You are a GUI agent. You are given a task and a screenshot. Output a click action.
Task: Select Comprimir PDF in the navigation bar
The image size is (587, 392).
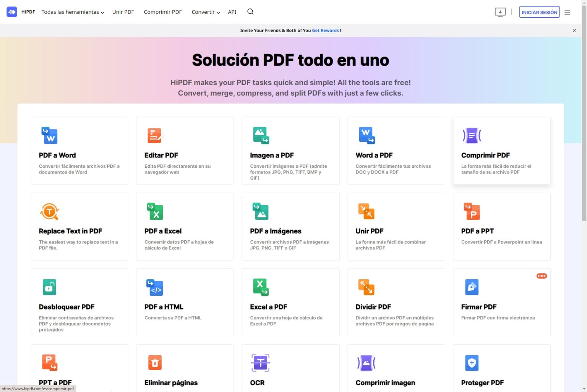tap(163, 12)
